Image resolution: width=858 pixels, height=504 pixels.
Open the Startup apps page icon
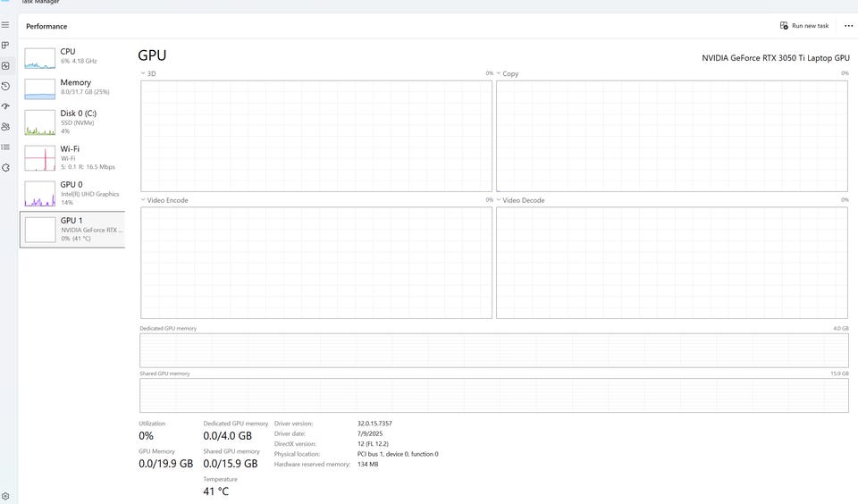coord(5,106)
